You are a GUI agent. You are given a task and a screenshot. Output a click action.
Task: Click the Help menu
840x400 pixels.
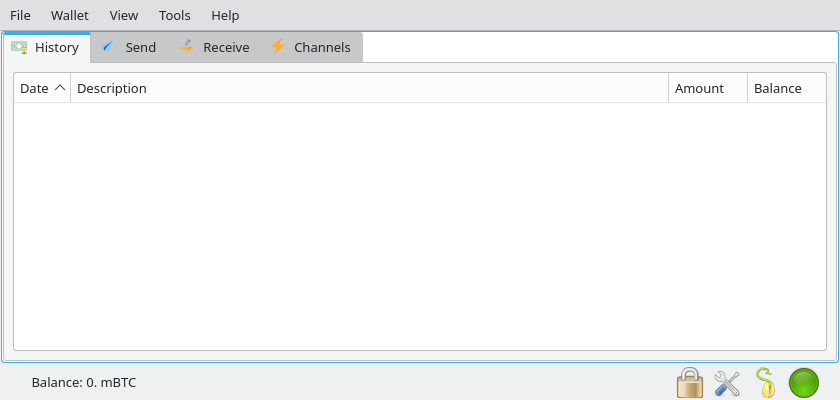pos(225,15)
